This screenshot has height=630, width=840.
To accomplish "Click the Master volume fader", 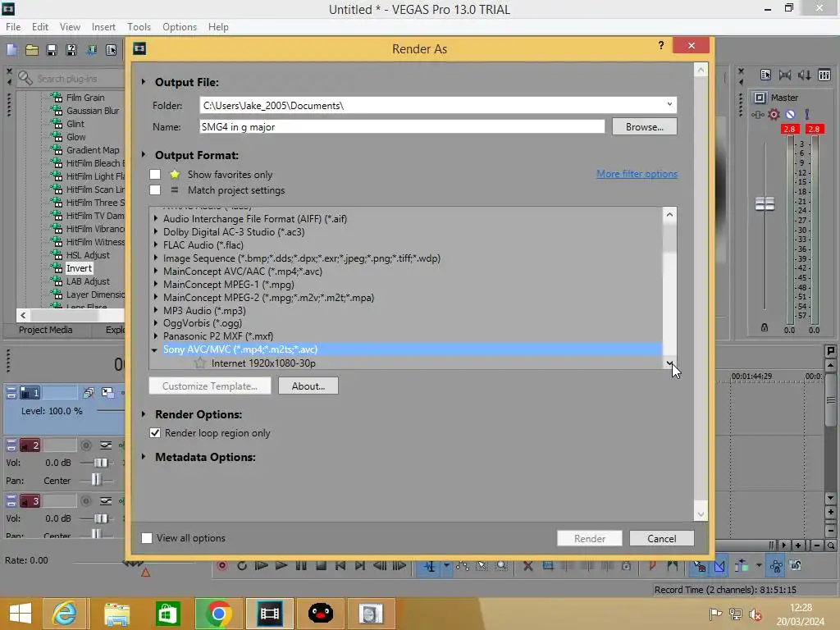I will pos(765,203).
